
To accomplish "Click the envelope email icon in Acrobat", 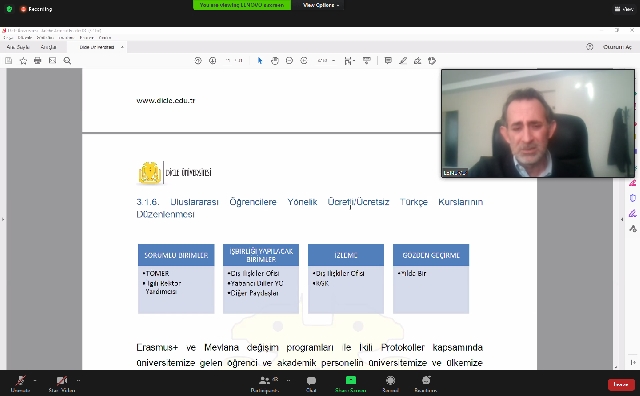I will pyautogui.click(x=52, y=61).
